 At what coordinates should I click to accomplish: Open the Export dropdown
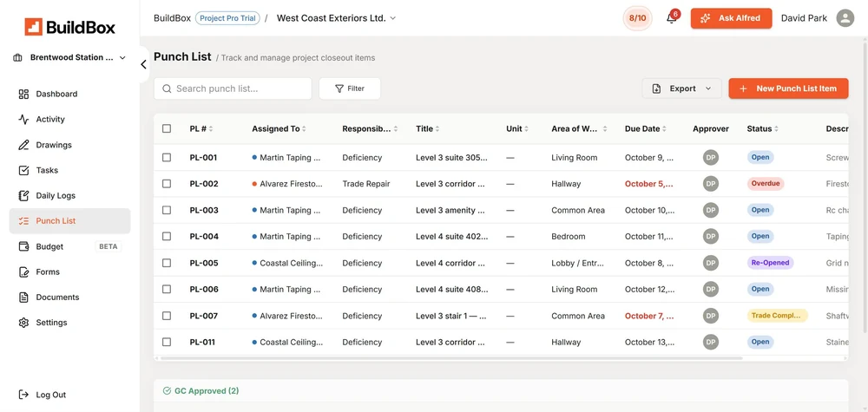681,88
